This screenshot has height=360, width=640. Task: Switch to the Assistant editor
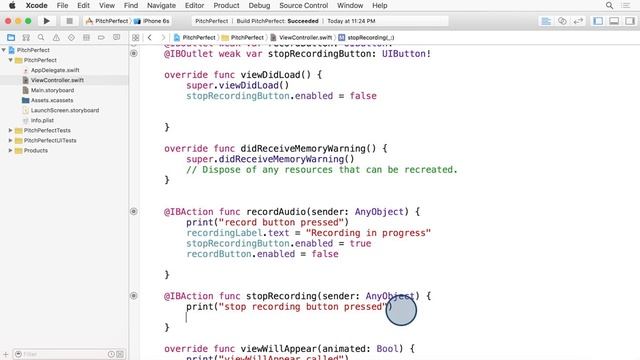coord(562,21)
